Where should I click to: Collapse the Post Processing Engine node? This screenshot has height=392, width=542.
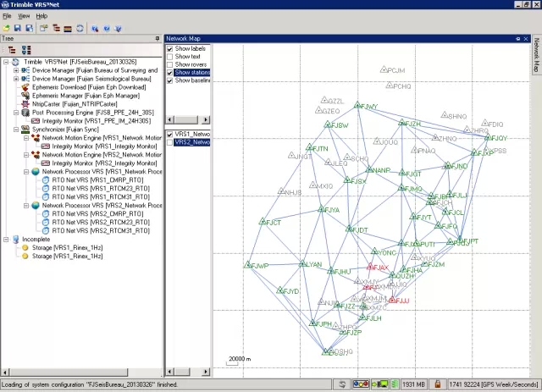pos(16,113)
